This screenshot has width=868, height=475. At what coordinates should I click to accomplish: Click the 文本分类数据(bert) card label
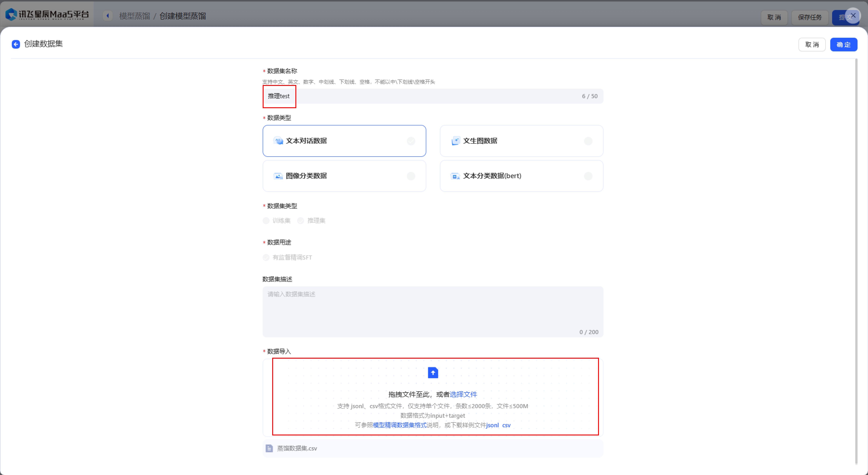[492, 176]
